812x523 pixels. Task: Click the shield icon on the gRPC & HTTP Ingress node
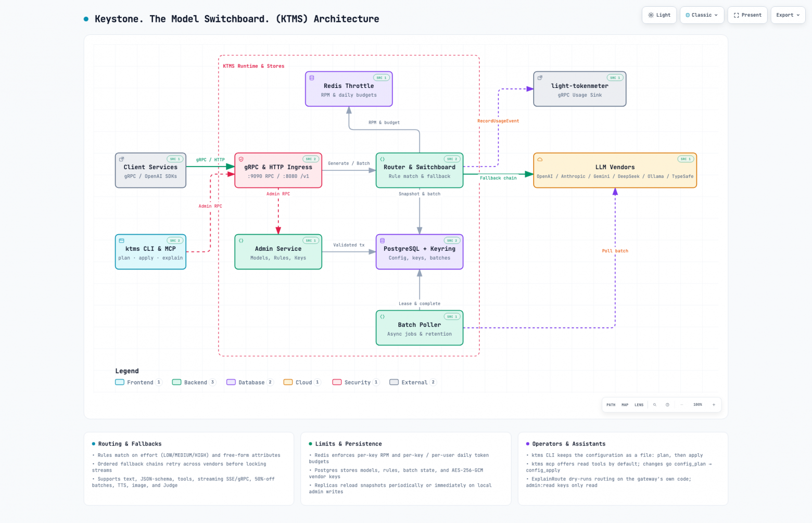click(241, 159)
